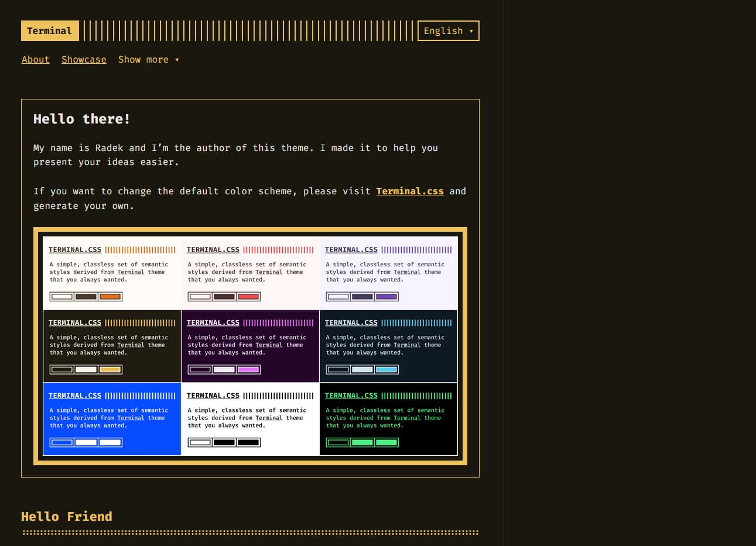Click TERMINAL.CSS heading in the cyan theme card

[x=351, y=322]
